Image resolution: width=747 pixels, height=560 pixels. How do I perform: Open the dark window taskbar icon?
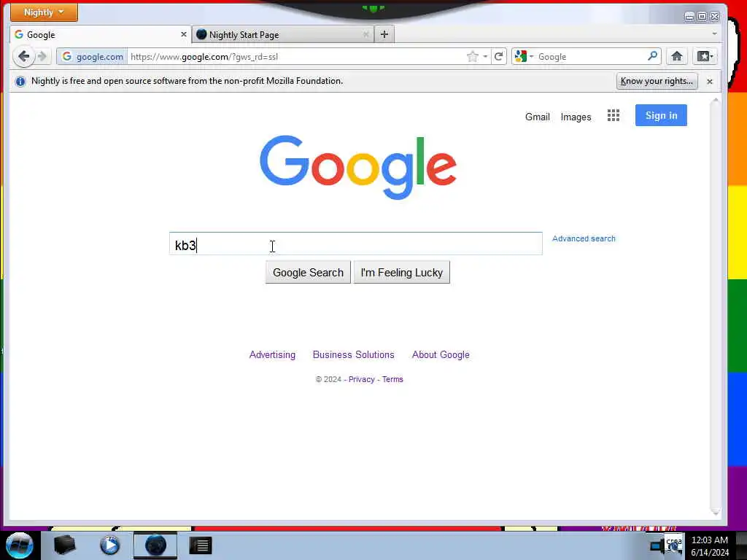(x=201, y=545)
